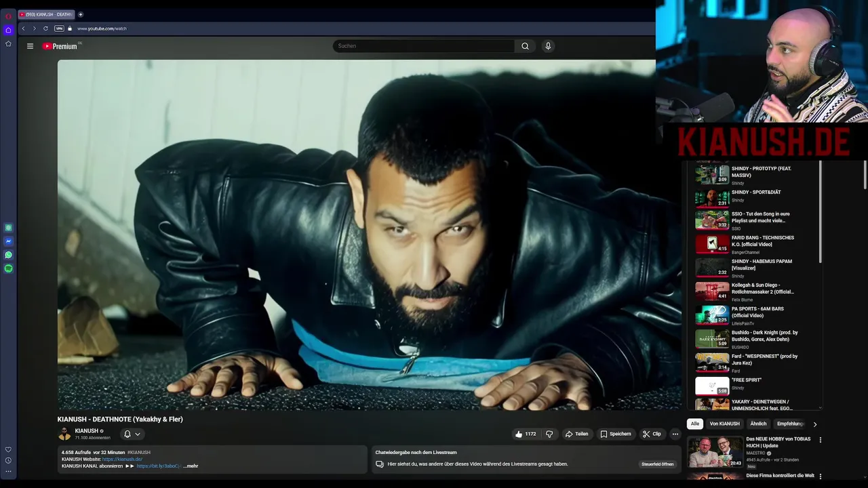The height and width of the screenshot is (488, 868).
Task: Play FARID BANG - TECHNISCHES K.O. playlist item
Action: click(754, 245)
